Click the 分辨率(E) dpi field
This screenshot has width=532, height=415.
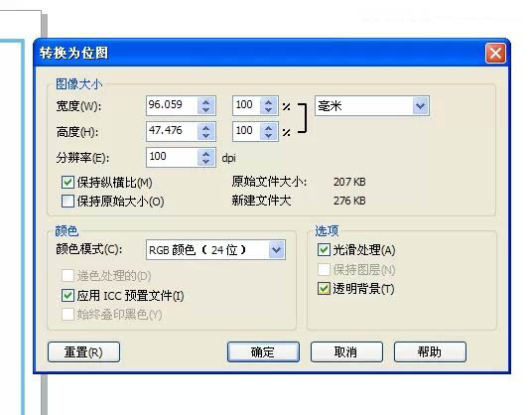172,157
